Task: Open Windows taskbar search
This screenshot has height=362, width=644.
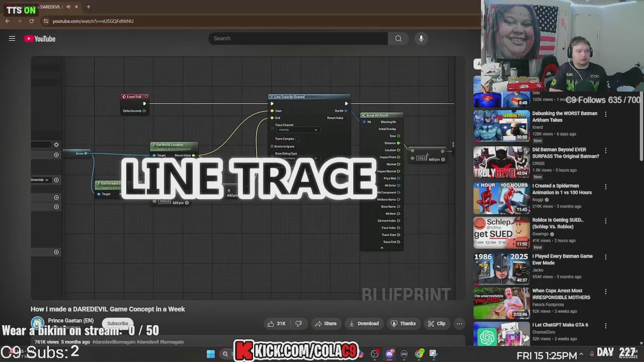Action: (x=225, y=354)
